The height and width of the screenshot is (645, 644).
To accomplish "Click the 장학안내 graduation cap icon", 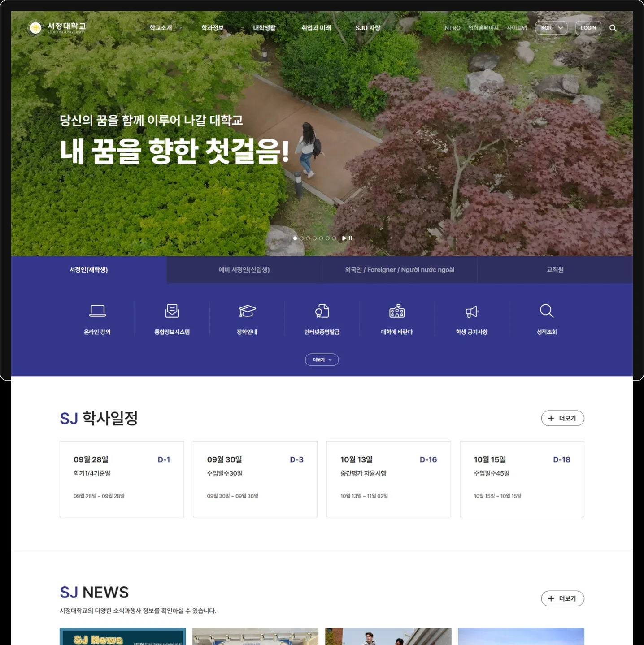I will point(247,311).
